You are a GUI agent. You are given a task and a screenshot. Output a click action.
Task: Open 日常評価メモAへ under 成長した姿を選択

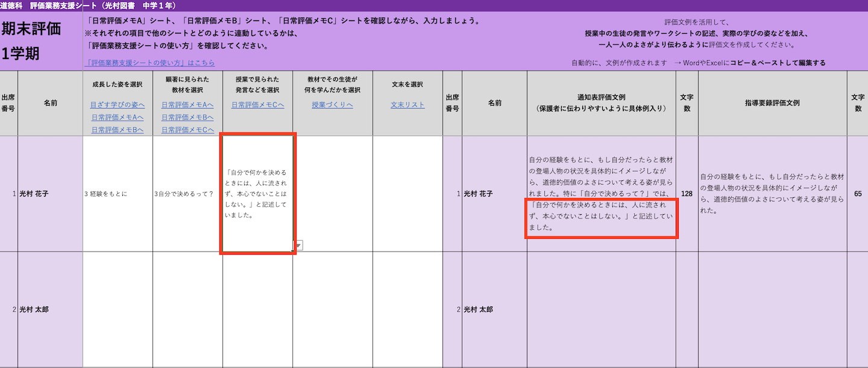(118, 117)
